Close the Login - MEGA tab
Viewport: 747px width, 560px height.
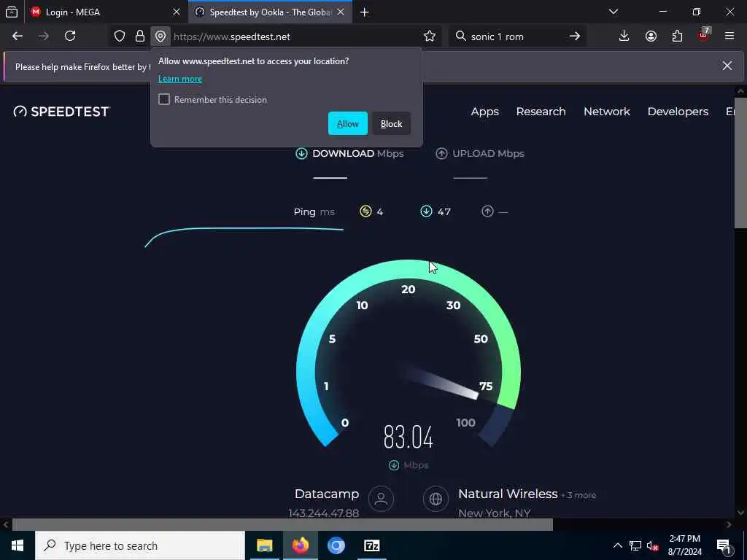pos(177,12)
